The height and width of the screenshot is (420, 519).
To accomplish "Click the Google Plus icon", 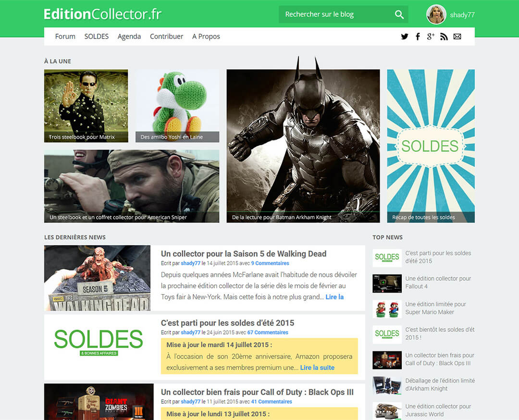I will 431,37.
